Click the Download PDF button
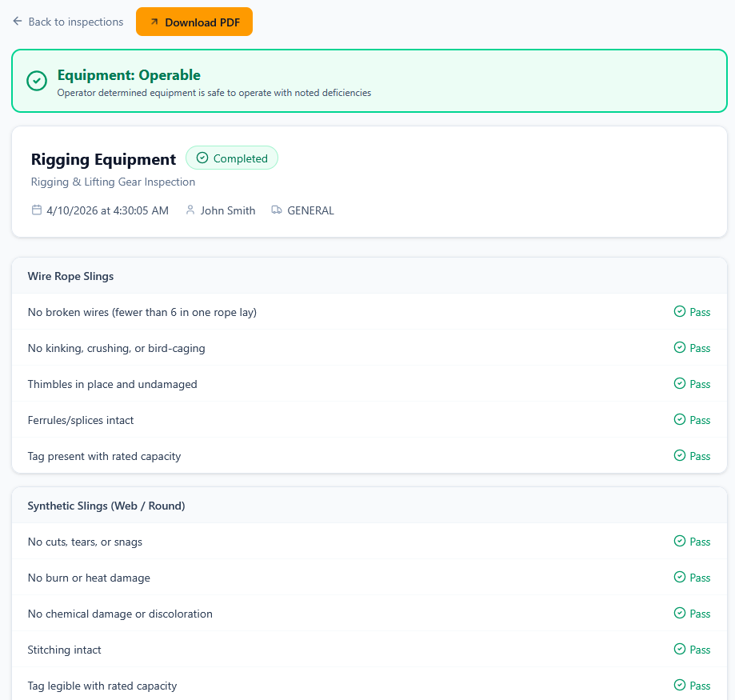The image size is (735, 700). [194, 22]
